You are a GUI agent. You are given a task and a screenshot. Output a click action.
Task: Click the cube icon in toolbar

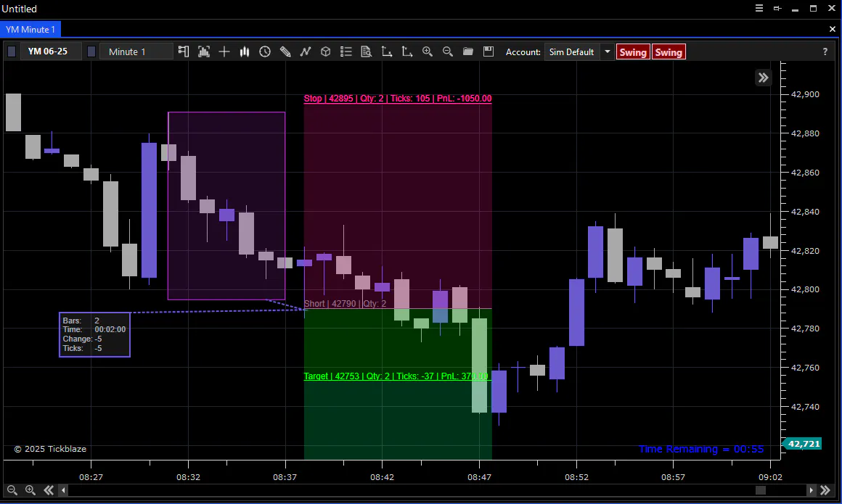325,51
